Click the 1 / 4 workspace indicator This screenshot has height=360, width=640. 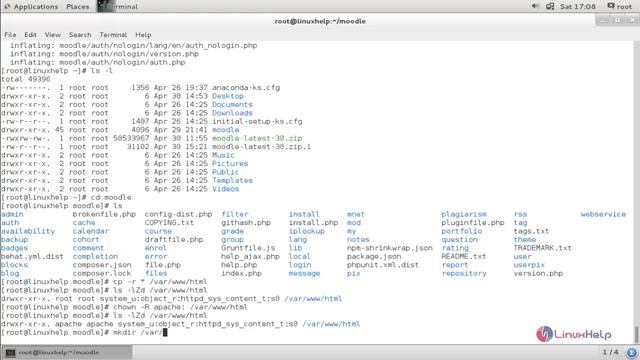[x=610, y=352]
